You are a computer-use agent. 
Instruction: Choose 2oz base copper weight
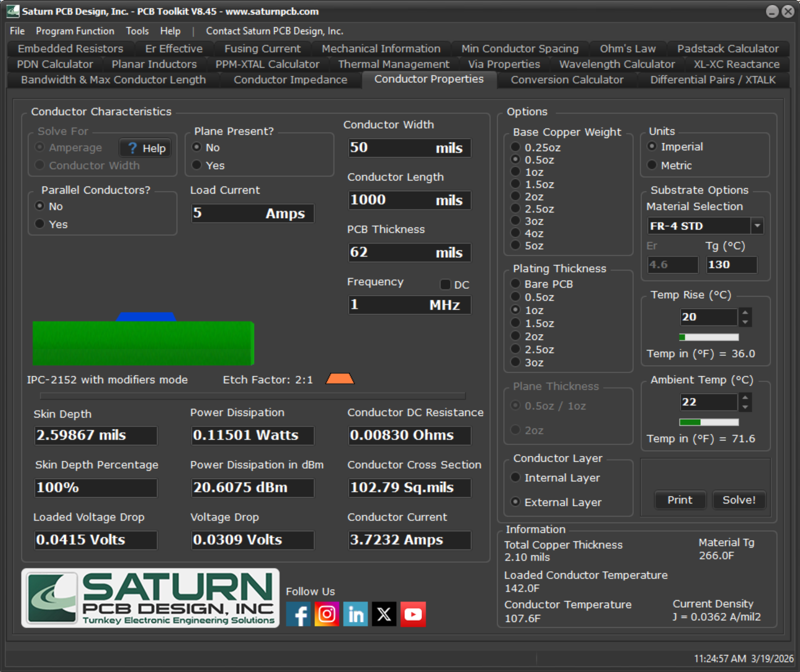pos(516,196)
